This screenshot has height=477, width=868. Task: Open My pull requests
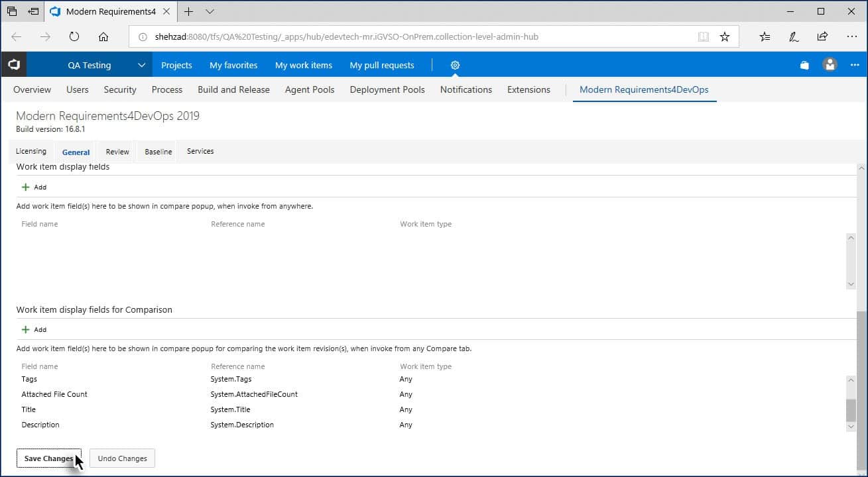[382, 65]
